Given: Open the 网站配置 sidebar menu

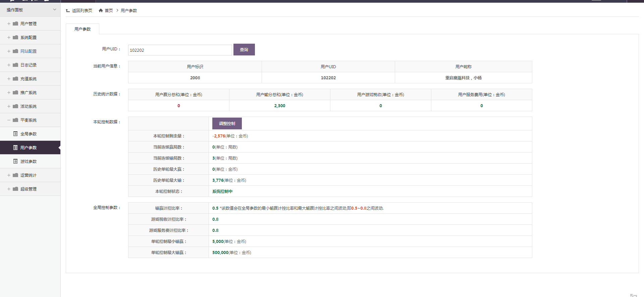Looking at the screenshot, I should [x=28, y=51].
